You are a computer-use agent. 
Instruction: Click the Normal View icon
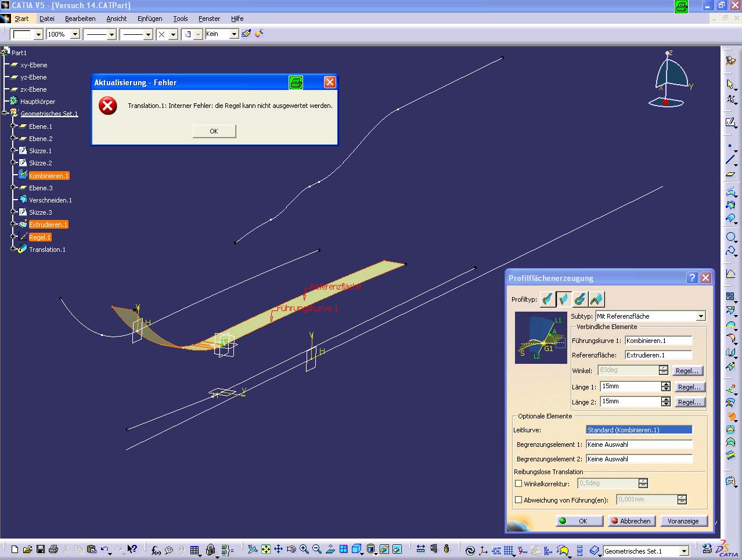330,549
